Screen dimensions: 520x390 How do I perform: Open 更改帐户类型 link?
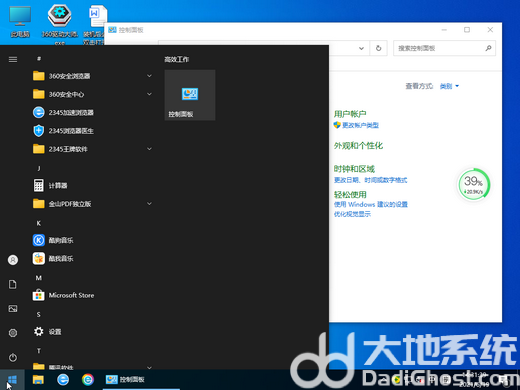pyautogui.click(x=360, y=125)
